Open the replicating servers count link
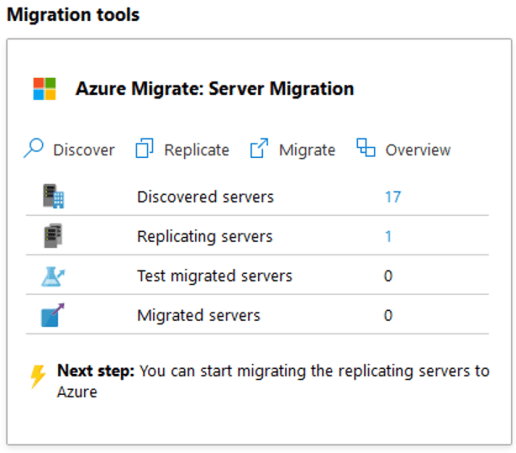The height and width of the screenshot is (453, 516). 388,237
